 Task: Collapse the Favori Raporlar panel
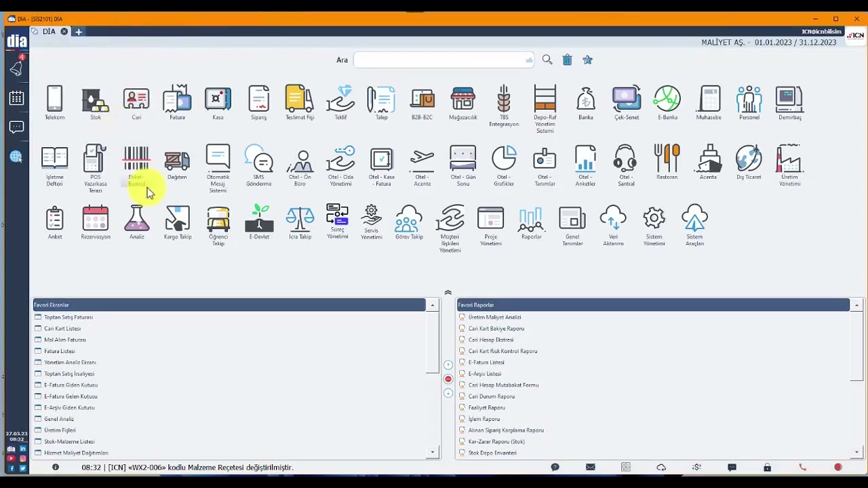pos(856,305)
